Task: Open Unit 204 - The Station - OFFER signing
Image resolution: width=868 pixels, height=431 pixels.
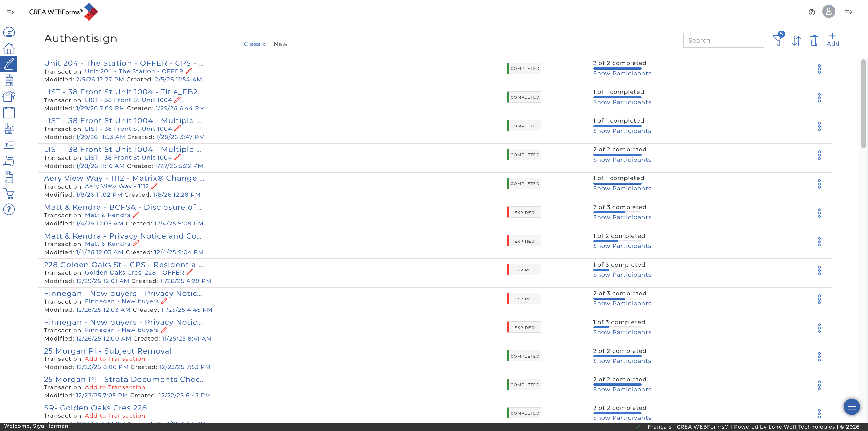Action: 124,63
